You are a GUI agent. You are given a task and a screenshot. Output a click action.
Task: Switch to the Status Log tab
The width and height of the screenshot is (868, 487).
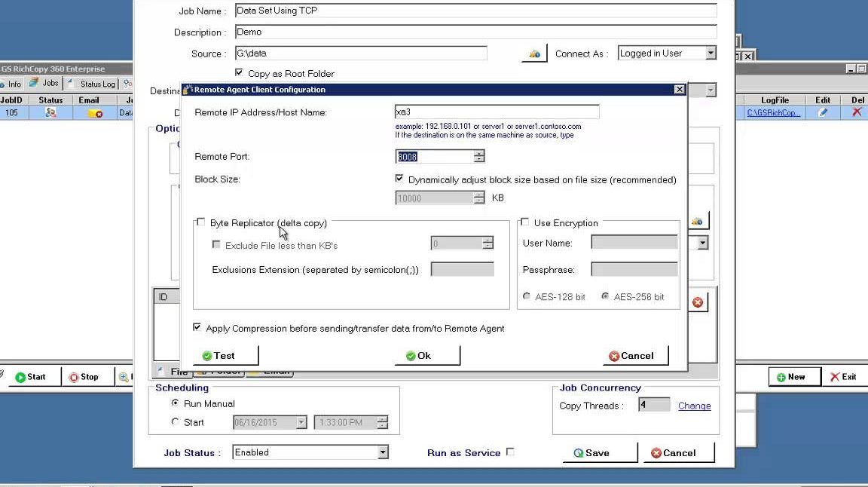[x=93, y=84]
